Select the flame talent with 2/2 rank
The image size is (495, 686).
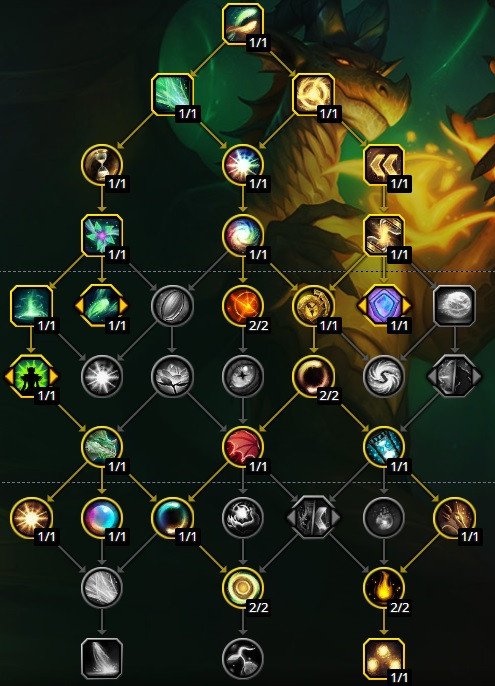pyautogui.click(x=384, y=588)
